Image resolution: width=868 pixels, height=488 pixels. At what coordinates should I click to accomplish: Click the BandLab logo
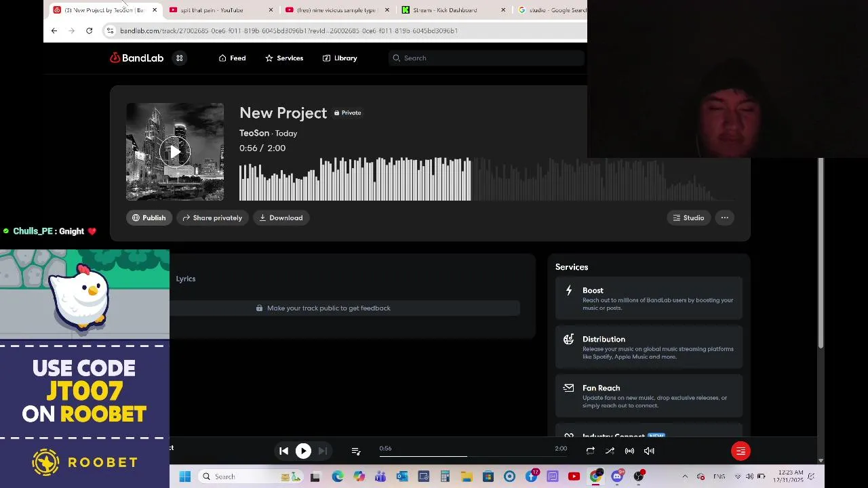pyautogui.click(x=137, y=58)
